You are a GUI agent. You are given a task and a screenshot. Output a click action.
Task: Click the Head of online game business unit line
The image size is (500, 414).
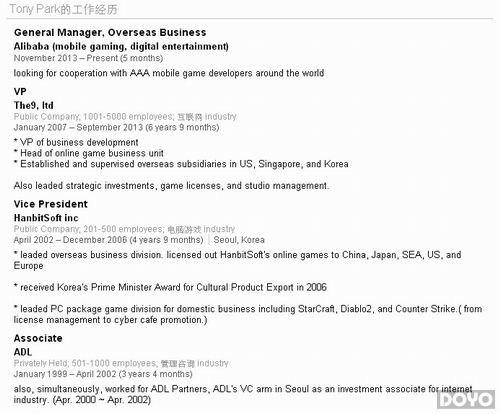click(x=89, y=153)
